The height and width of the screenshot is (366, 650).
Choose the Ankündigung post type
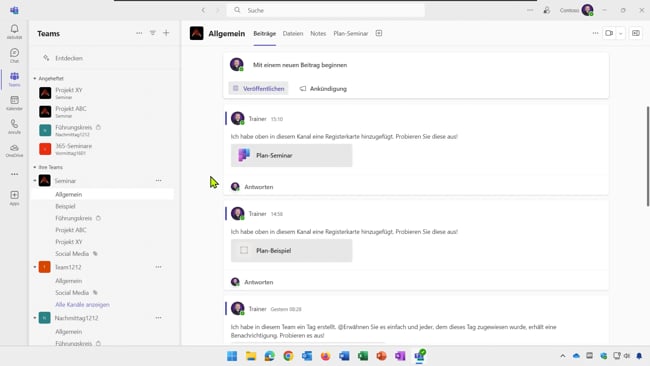[x=323, y=88]
